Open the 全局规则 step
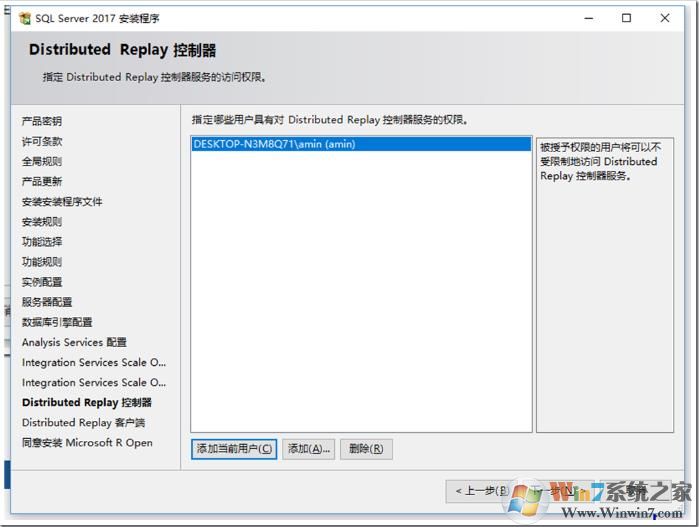Image resolution: width=699 pixels, height=527 pixels. (x=42, y=161)
